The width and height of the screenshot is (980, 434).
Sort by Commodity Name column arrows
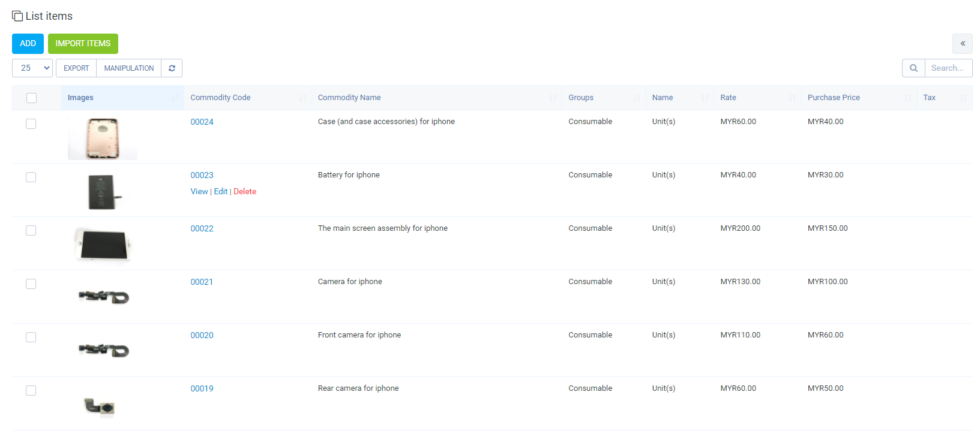553,98
